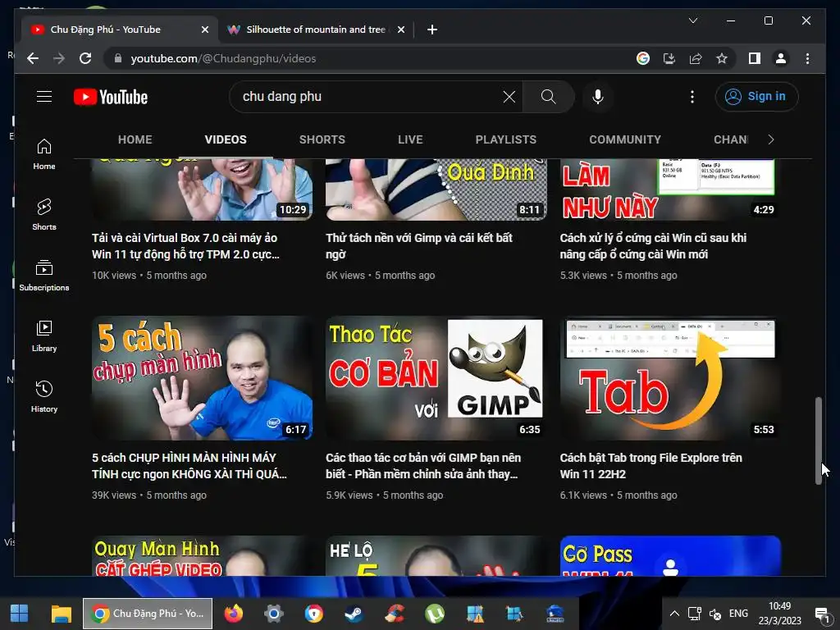Click the install app icon in address bar

click(669, 58)
